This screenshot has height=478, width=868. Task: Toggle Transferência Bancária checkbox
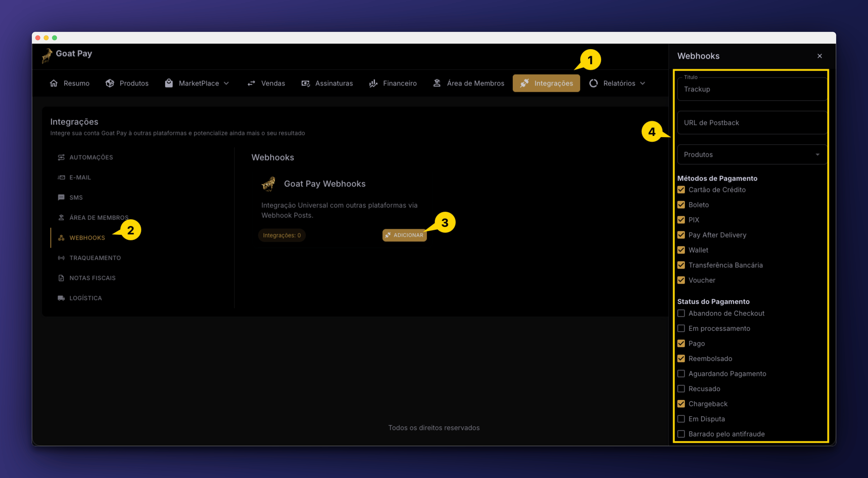[x=681, y=265]
